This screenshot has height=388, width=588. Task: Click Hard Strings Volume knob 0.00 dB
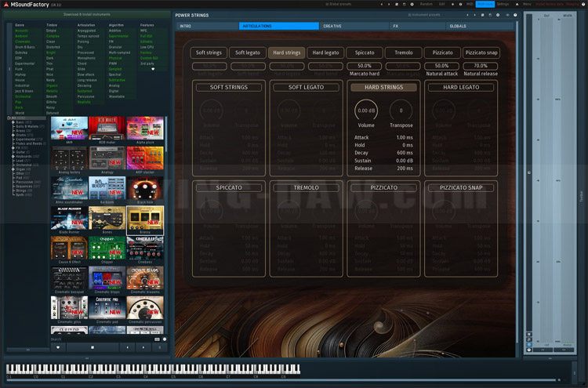pos(366,111)
